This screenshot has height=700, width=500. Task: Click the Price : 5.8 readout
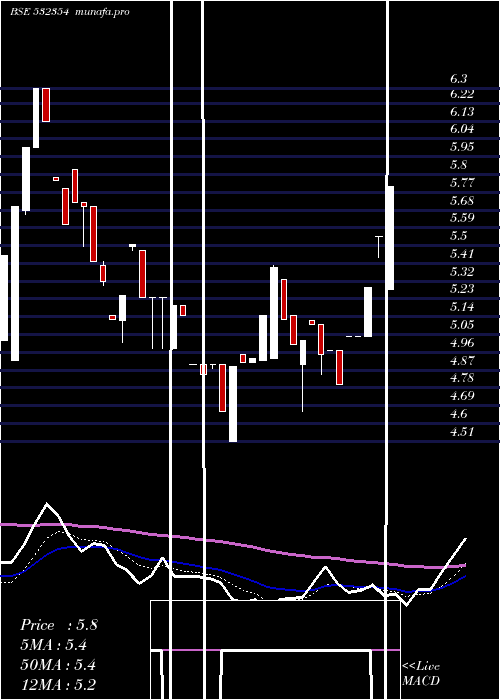coord(58,625)
